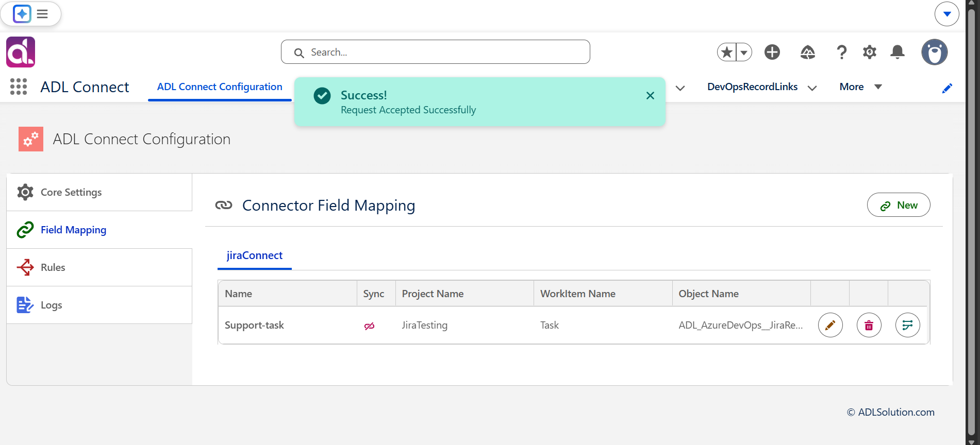This screenshot has height=445, width=980.
Task: Open Core Settings in the sidebar
Action: click(99, 192)
